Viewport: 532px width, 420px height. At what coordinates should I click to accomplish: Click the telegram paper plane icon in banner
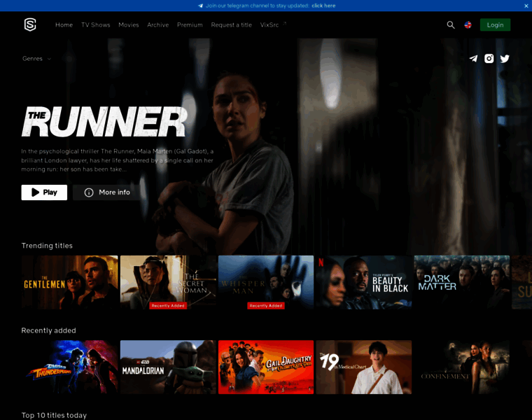click(x=200, y=6)
